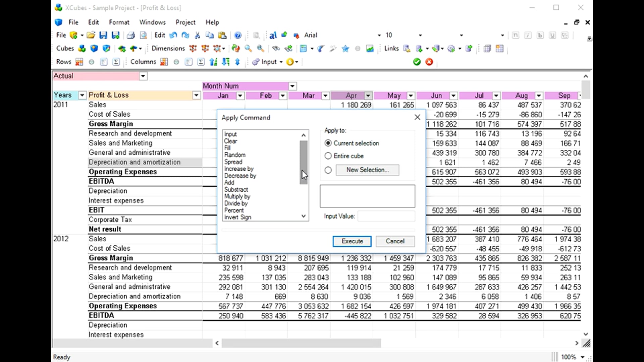Click the Open folder icon in File toolbar
The image size is (644, 362).
(91, 35)
